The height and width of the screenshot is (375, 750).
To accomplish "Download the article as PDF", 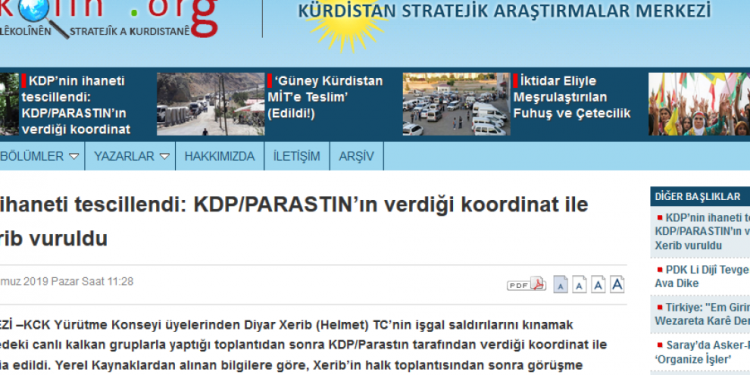I will [526, 284].
